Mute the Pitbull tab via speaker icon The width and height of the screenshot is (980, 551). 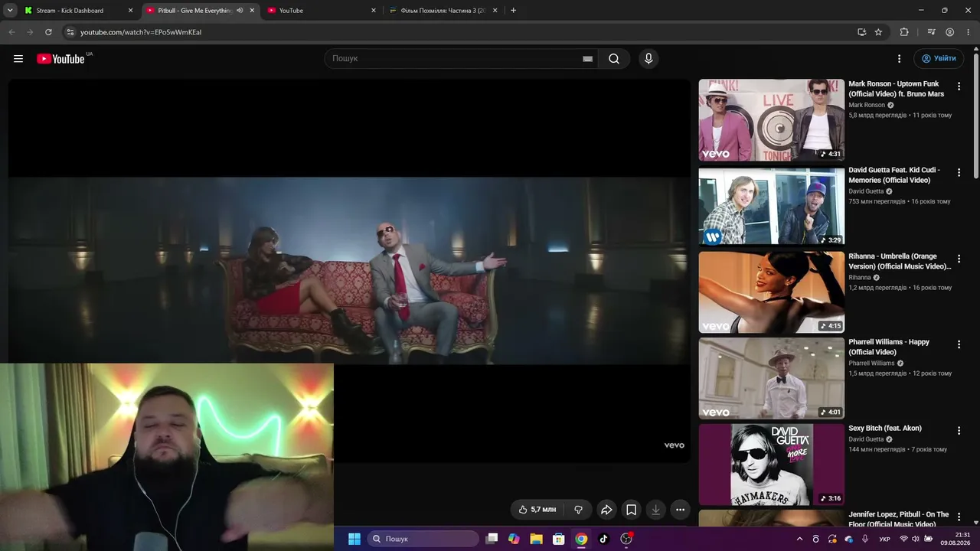(240, 11)
